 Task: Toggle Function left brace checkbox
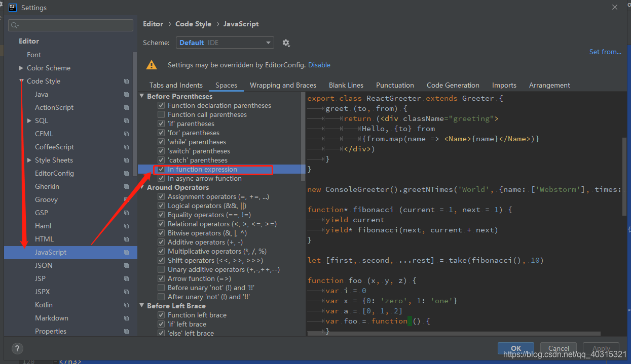(161, 315)
